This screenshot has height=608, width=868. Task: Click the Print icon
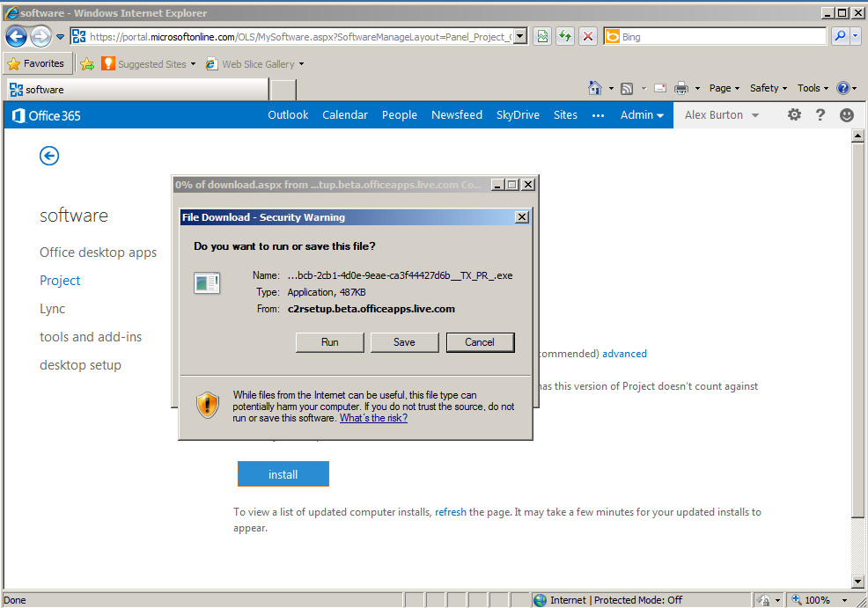pyautogui.click(x=681, y=88)
